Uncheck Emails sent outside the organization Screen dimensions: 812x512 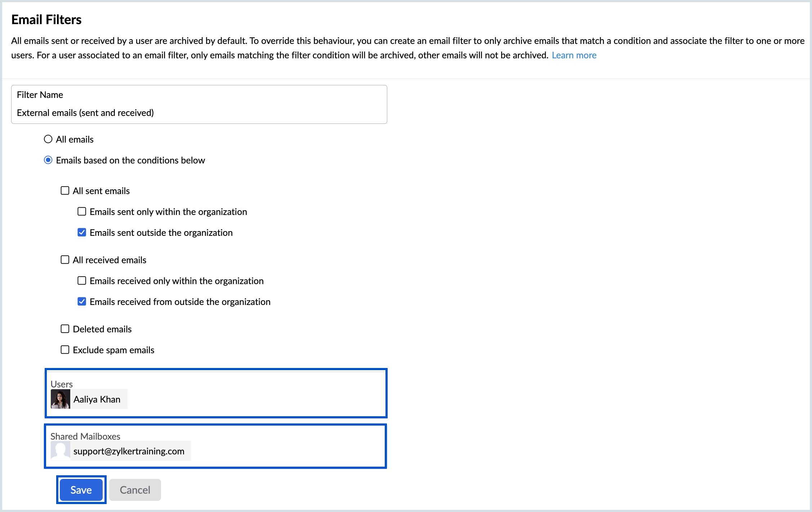coord(82,232)
